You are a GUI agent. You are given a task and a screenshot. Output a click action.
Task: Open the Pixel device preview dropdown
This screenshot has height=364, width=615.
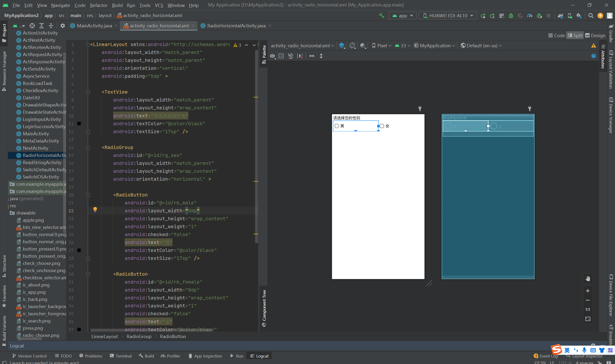381,46
